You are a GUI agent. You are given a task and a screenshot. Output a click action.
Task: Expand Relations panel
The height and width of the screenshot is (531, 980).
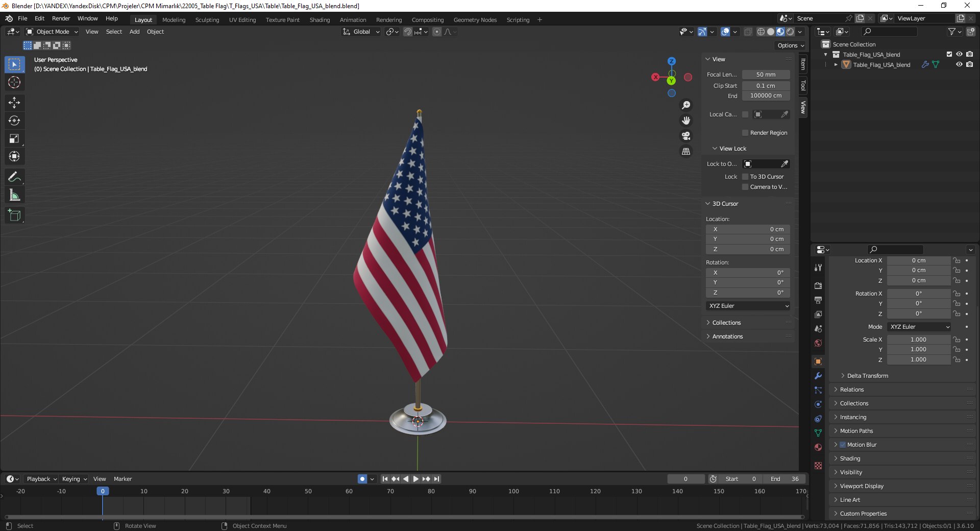tap(852, 390)
